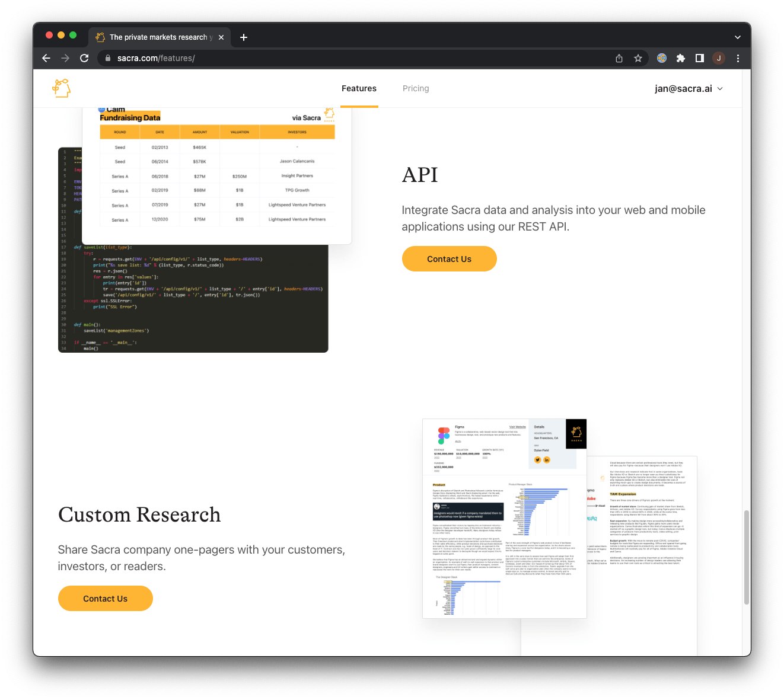The height and width of the screenshot is (700, 784).
Task: Click the padlock site info icon
Action: tap(108, 58)
